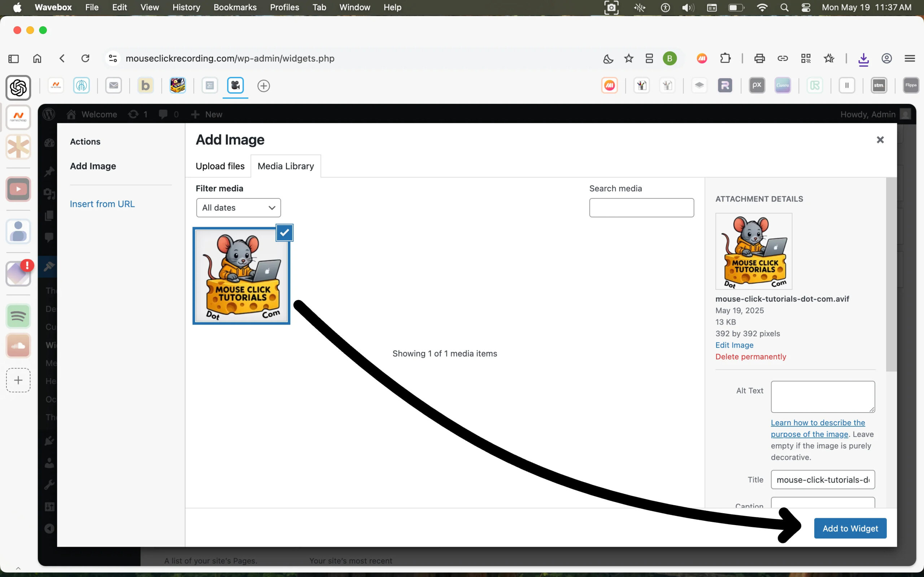Switch to the Upload files tab
This screenshot has width=924, height=577.
(220, 166)
